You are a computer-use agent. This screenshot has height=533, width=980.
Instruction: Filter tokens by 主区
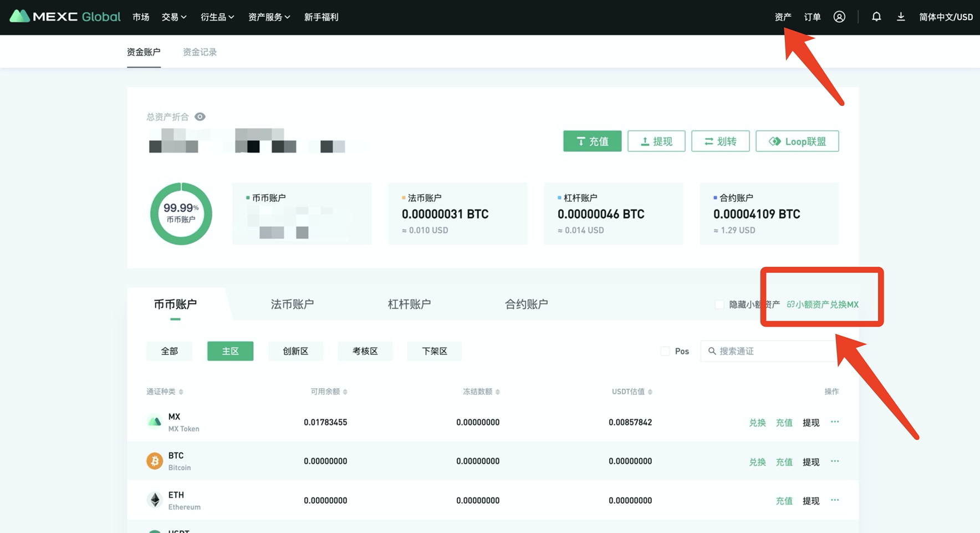point(230,351)
